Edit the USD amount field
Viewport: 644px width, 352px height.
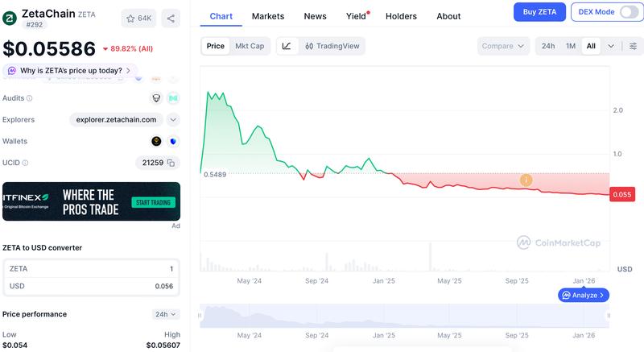(91, 286)
